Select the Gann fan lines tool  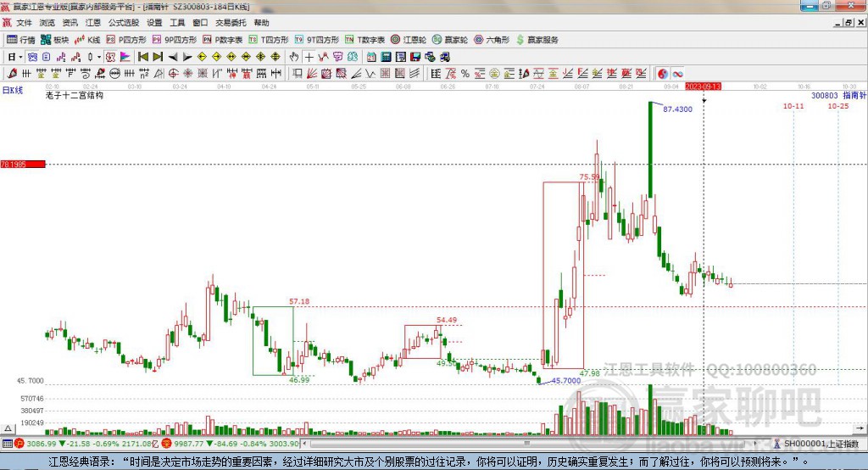(x=312, y=74)
